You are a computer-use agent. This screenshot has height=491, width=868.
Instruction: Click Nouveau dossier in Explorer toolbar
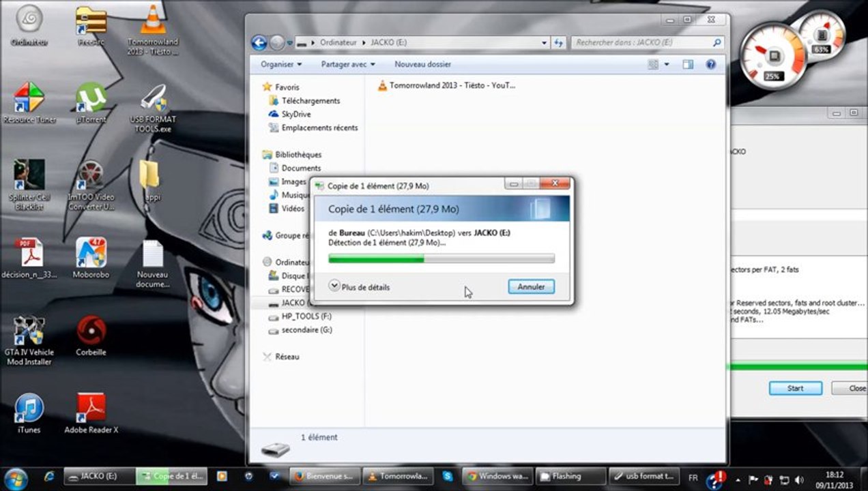pyautogui.click(x=422, y=64)
